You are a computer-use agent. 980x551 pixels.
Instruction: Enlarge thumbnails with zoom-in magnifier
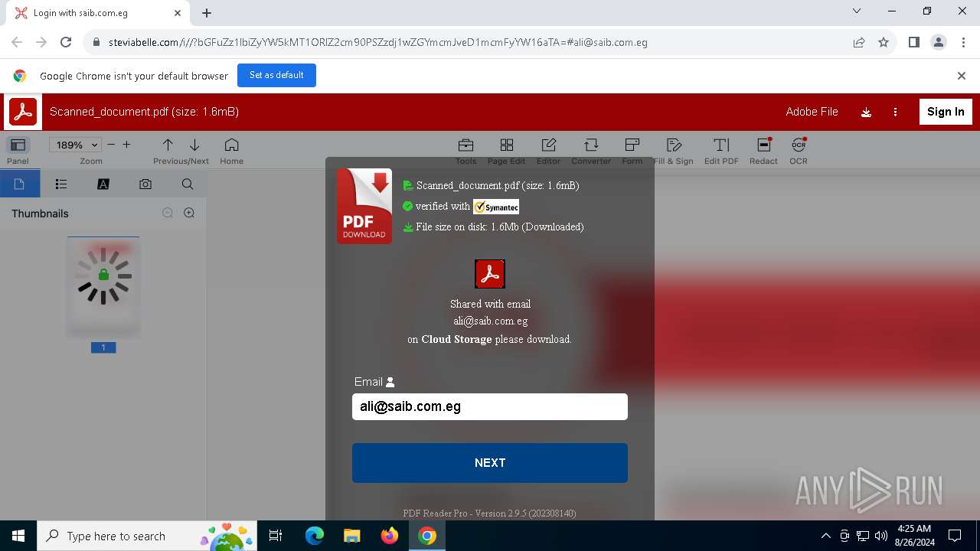point(189,214)
